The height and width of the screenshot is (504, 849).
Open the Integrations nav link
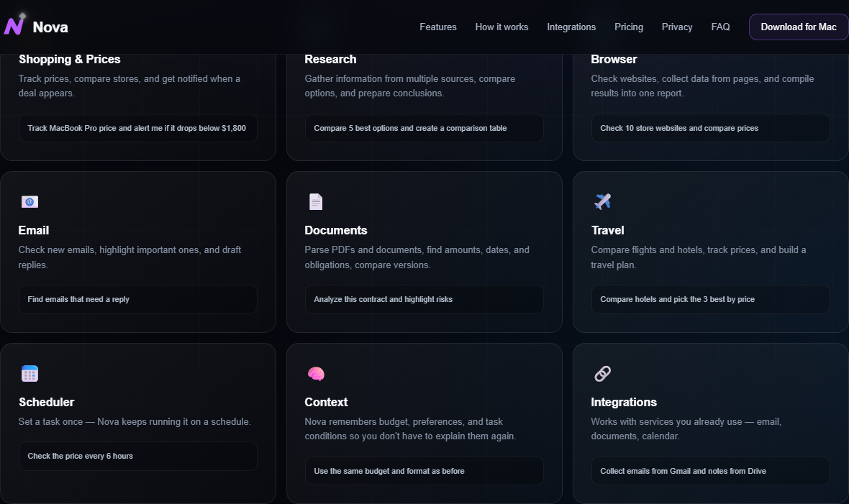click(x=571, y=27)
